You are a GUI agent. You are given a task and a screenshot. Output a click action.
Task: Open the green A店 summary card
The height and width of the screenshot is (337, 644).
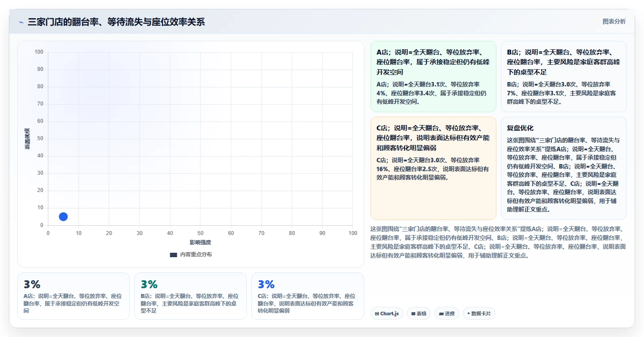point(433,76)
